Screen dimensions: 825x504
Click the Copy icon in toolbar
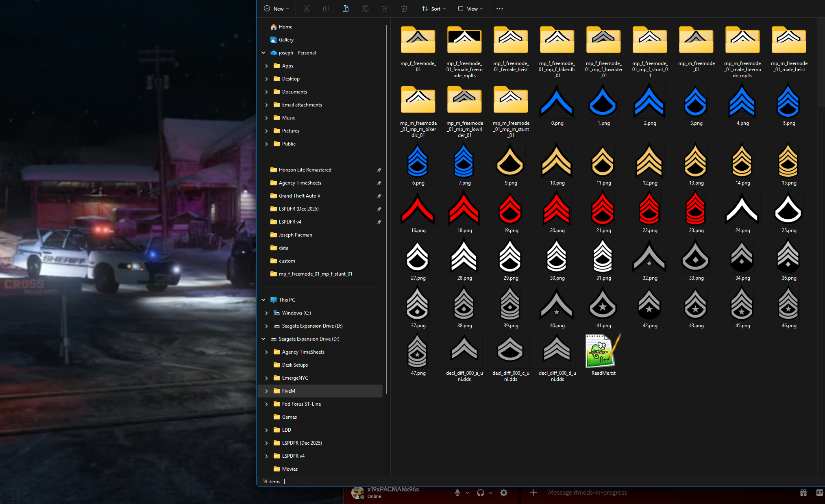(326, 9)
